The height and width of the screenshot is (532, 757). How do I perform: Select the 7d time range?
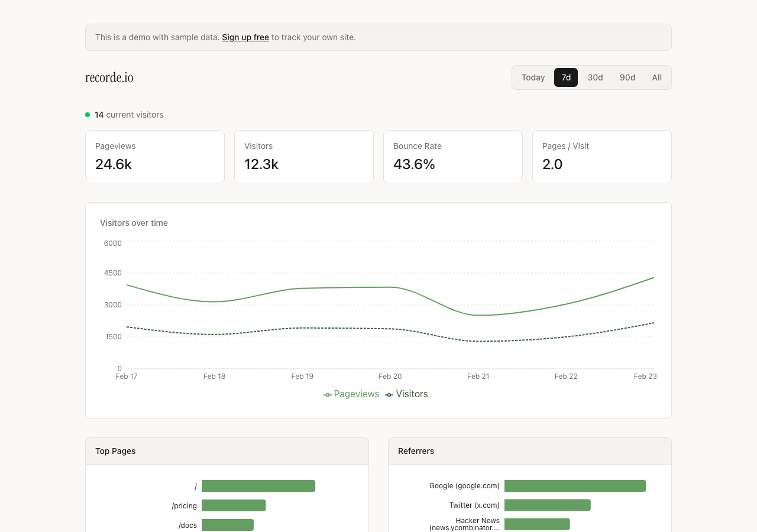566,77
